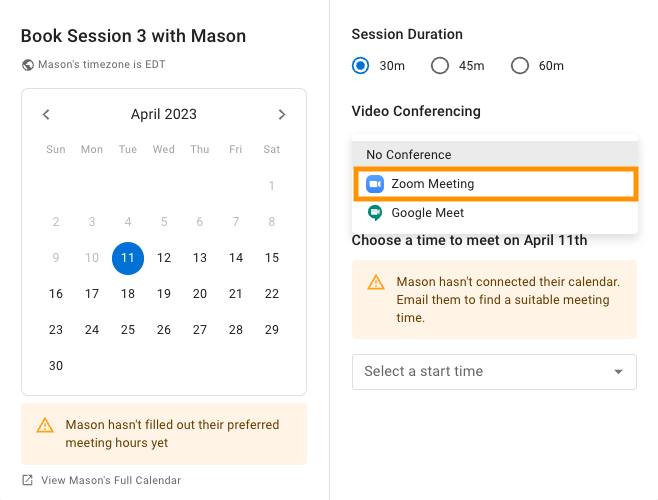Click the external-link icon beside View Full Calendar

[x=27, y=480]
